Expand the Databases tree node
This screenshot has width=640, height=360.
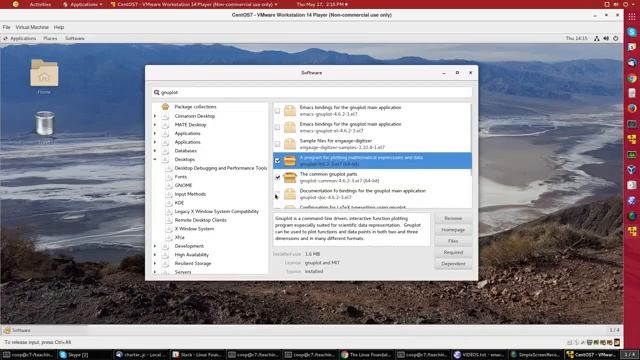[155, 151]
